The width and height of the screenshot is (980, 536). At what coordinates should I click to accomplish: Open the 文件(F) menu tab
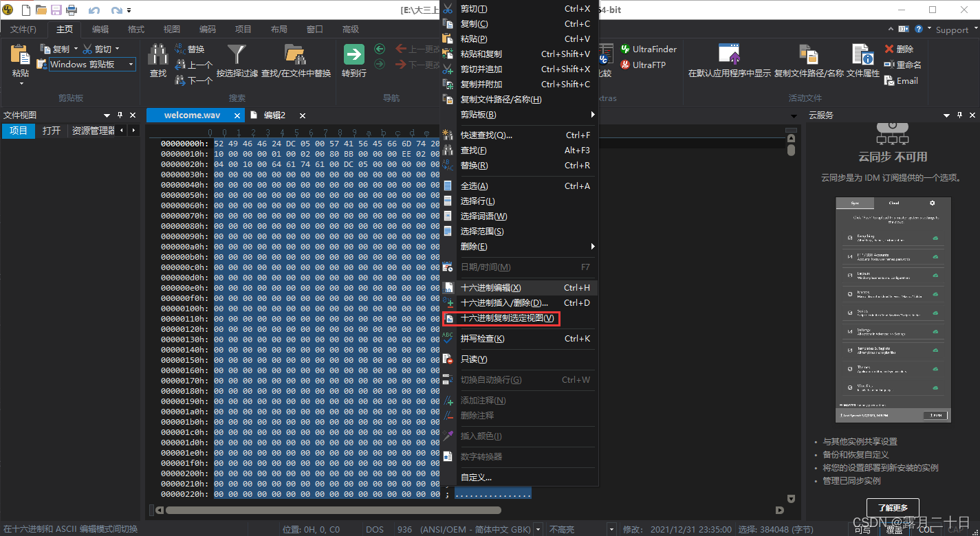pyautogui.click(x=23, y=30)
